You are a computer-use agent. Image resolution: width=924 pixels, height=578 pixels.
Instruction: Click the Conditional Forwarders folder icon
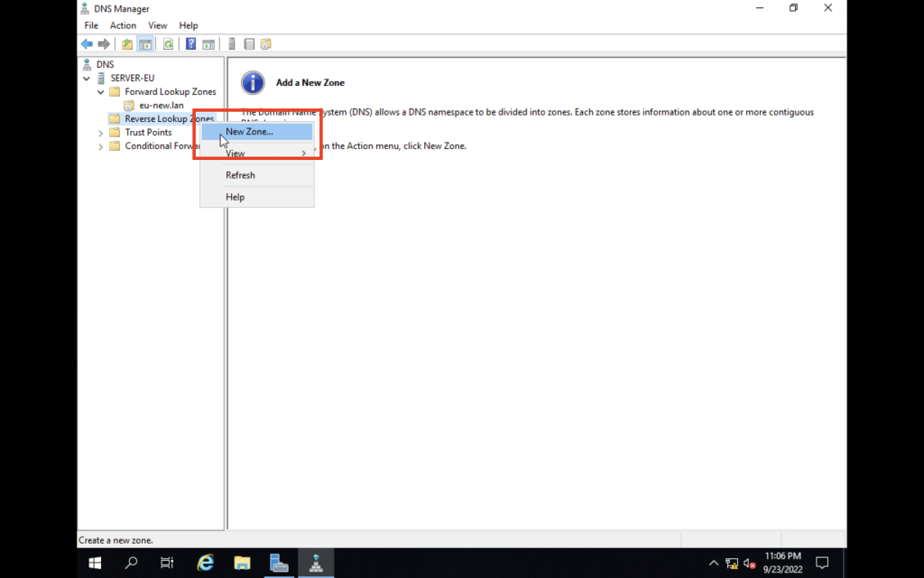(x=115, y=145)
